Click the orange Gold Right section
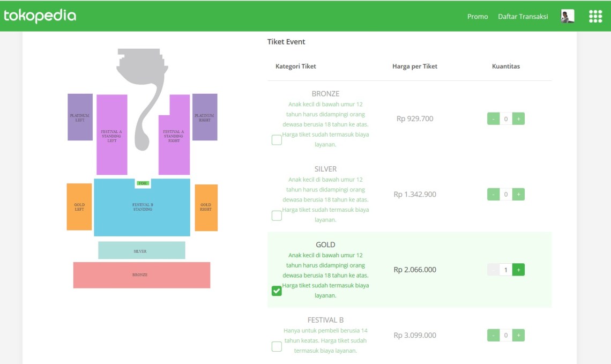 (206, 207)
